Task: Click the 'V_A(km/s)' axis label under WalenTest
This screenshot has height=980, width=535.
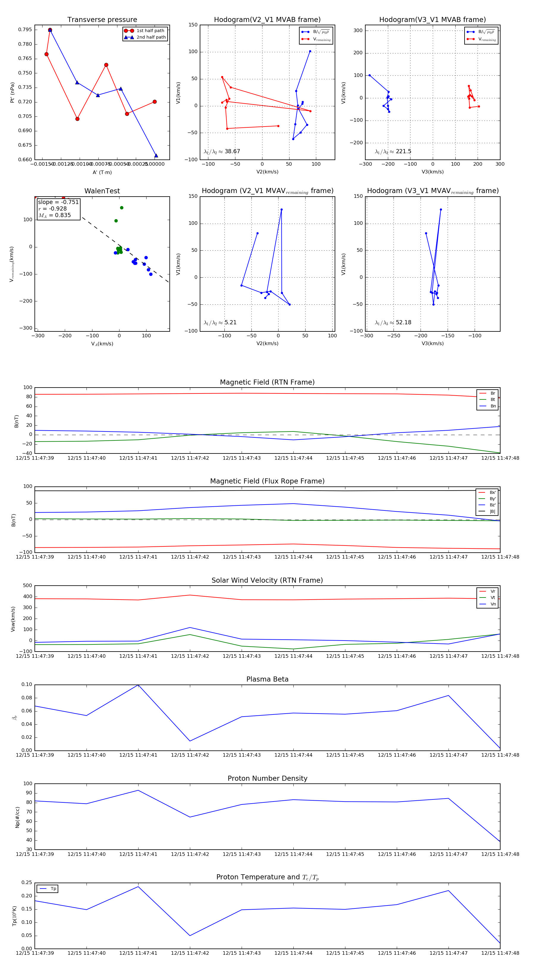Action: point(102,344)
